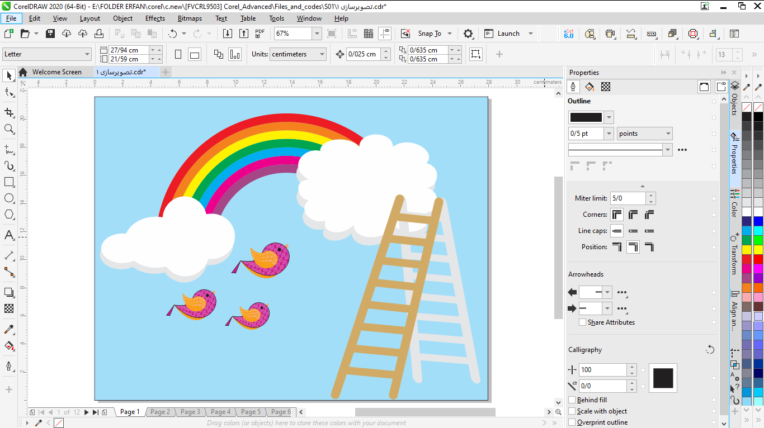Switch to the Welcome Screen tab
Image resolution: width=764 pixels, height=428 pixels.
pos(57,72)
